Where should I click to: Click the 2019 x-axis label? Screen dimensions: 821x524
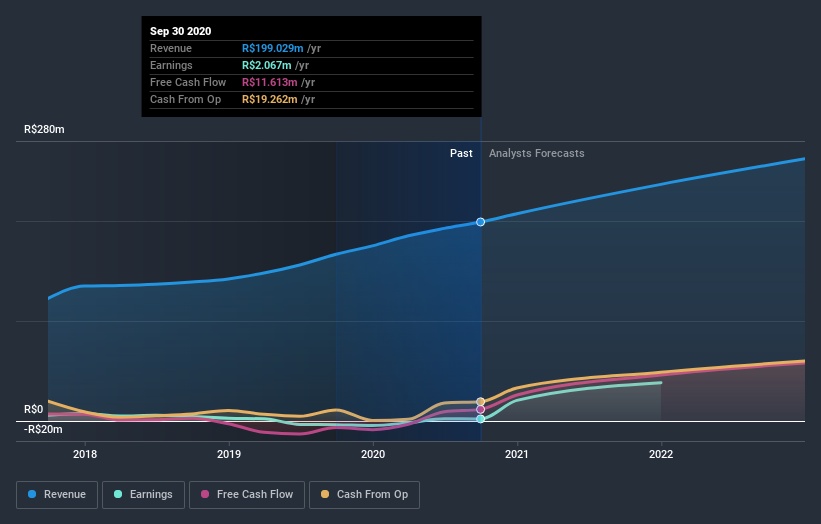(x=229, y=454)
